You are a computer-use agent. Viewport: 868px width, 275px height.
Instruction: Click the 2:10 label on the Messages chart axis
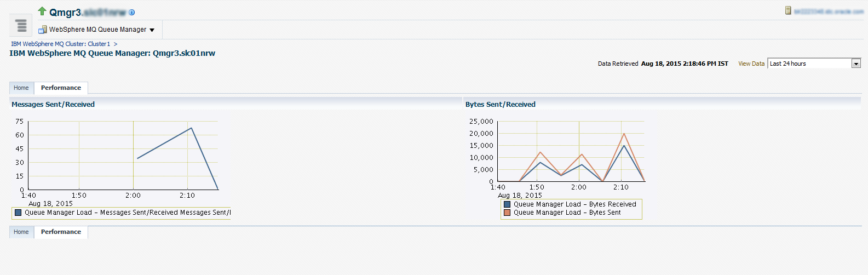pos(187,195)
